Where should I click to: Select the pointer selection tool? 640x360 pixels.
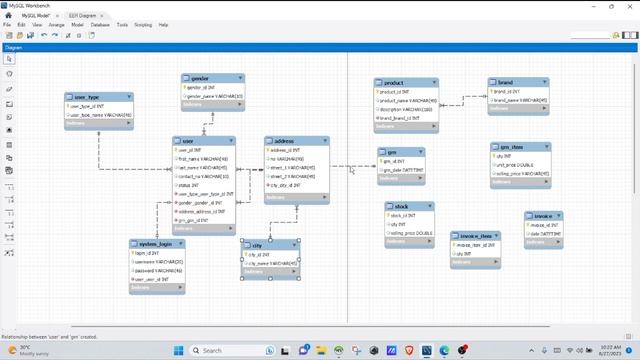(9, 59)
